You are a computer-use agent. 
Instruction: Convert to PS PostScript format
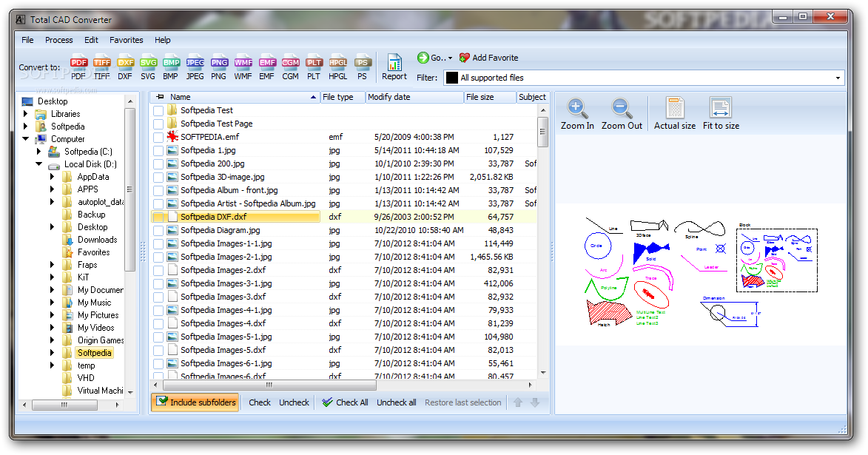coord(362,69)
